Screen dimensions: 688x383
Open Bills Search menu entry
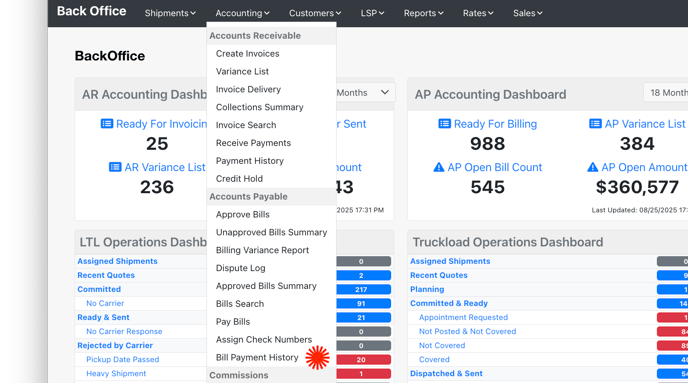tap(240, 304)
